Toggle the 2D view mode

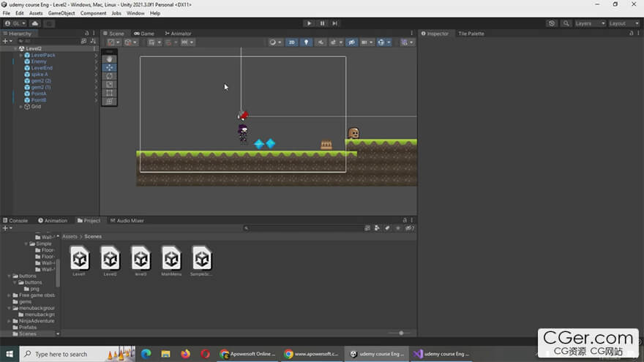(x=291, y=42)
